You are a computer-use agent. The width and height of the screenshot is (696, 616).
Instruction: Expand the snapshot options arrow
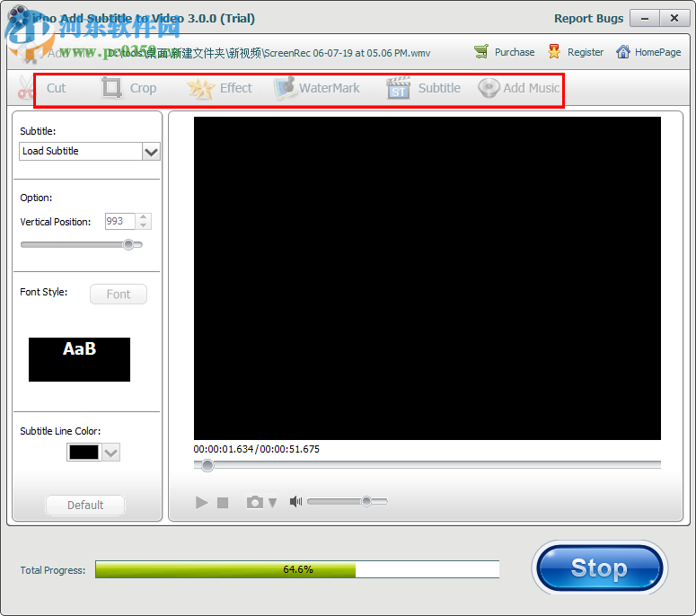(x=272, y=502)
